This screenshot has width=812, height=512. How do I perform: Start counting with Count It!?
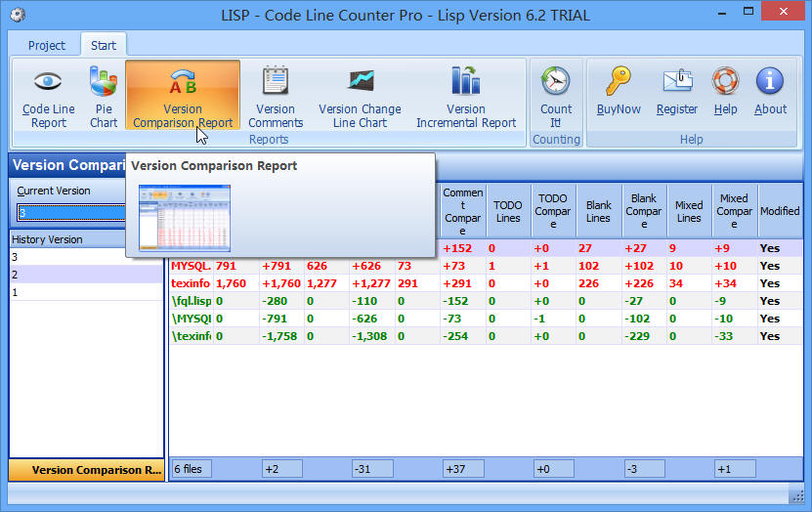(556, 97)
